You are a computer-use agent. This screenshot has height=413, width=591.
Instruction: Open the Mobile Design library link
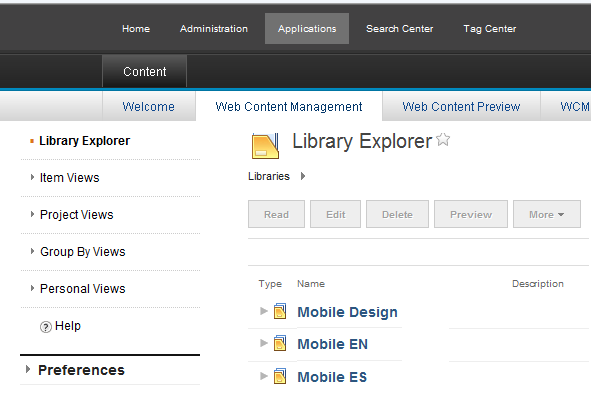point(347,312)
